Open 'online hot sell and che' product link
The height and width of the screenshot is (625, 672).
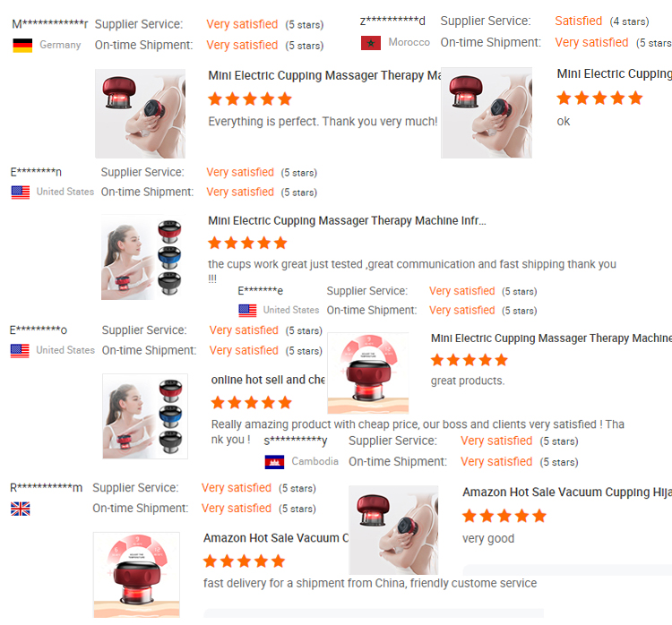(x=268, y=380)
